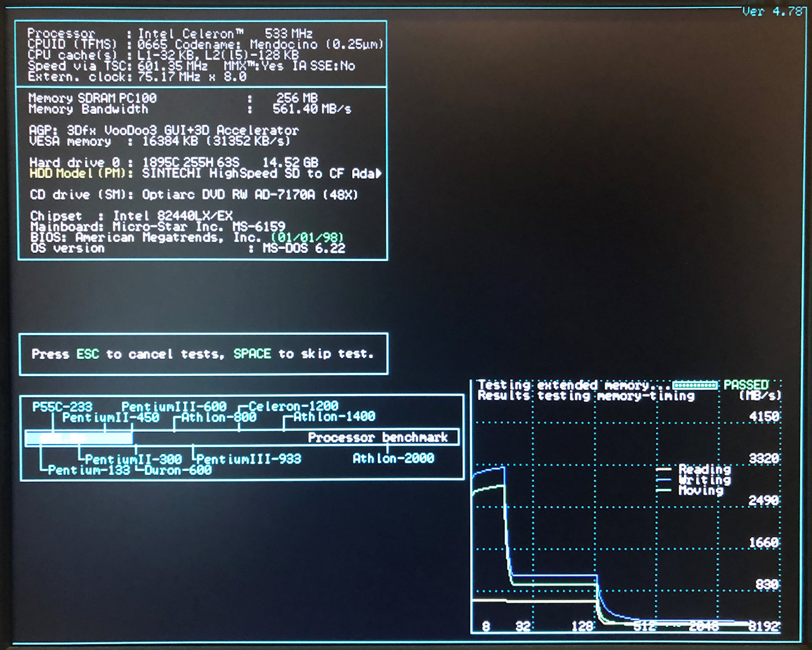
Task: Click the BIOS date (01/01/98)
Action: tap(307, 238)
